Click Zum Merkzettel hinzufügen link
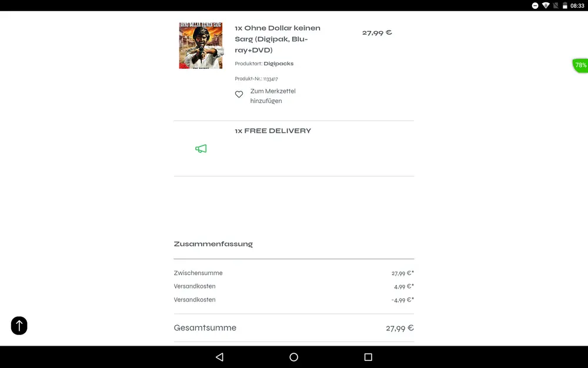The height and width of the screenshot is (368, 588). [273, 96]
